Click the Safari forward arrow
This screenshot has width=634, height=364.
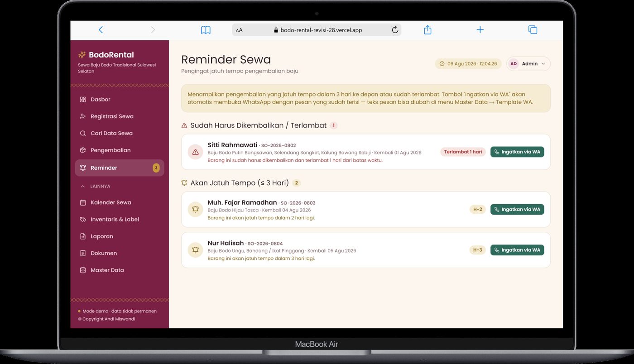click(153, 30)
